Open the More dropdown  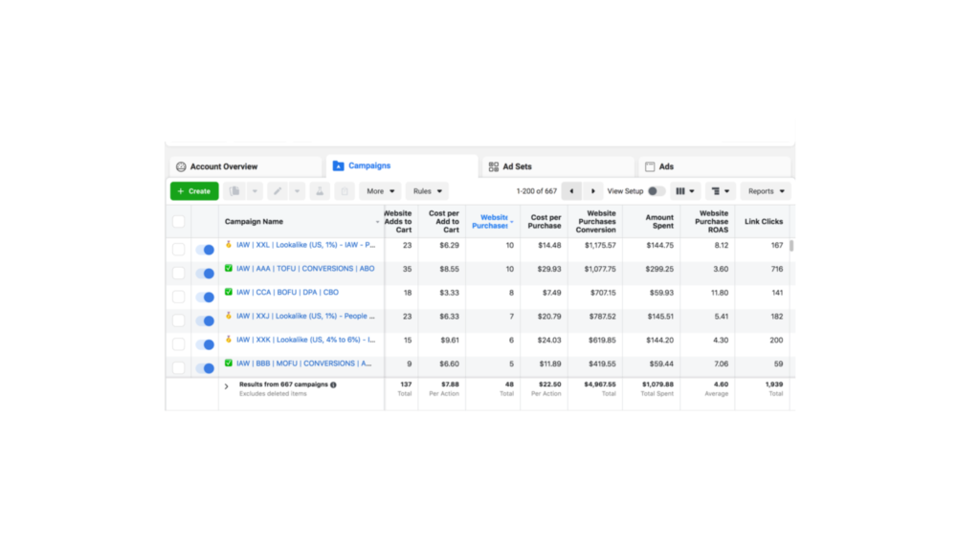click(380, 191)
